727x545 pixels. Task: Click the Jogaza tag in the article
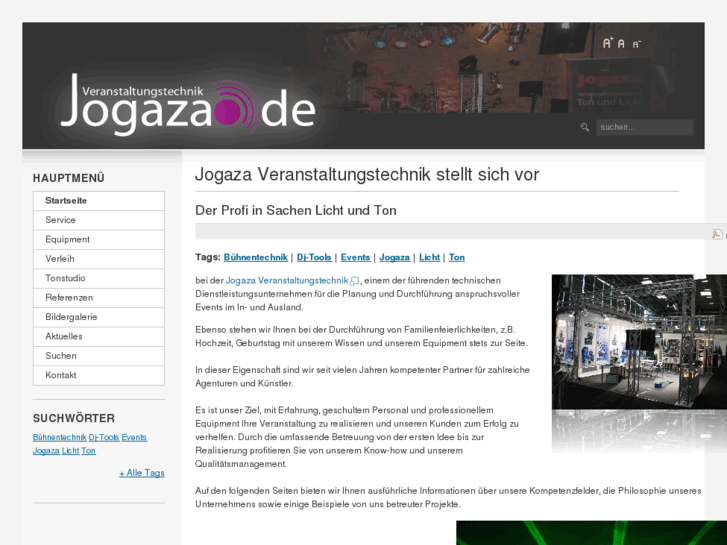click(x=395, y=257)
